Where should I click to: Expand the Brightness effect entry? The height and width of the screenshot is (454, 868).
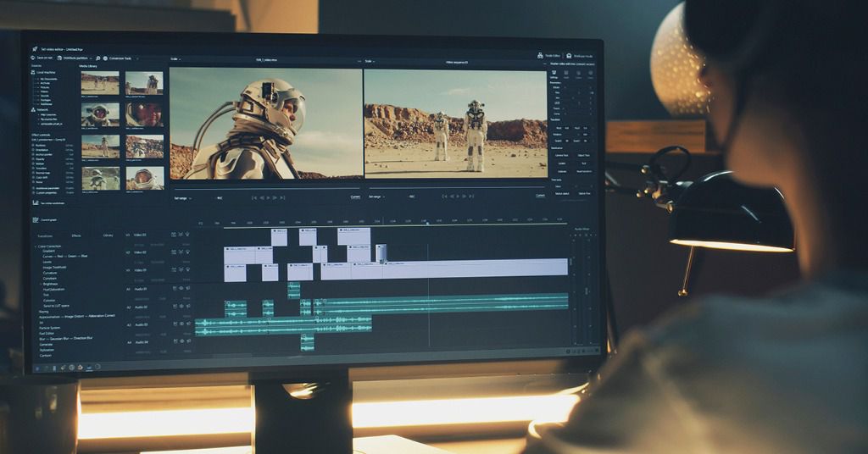(x=41, y=285)
